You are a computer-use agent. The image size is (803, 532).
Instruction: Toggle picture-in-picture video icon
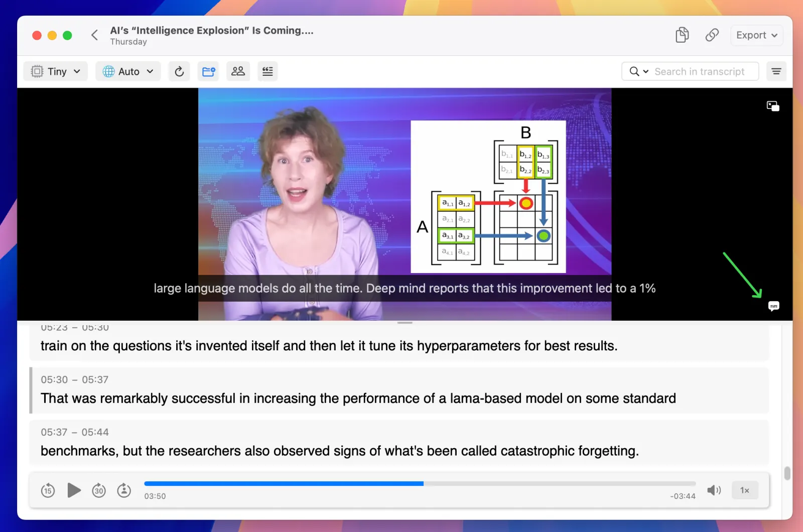tap(773, 106)
